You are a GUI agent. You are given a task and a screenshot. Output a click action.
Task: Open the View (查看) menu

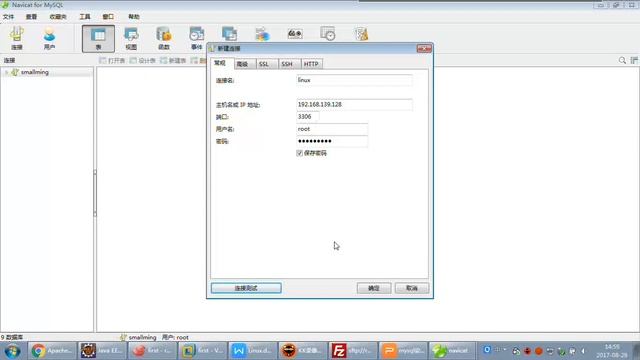click(31, 17)
